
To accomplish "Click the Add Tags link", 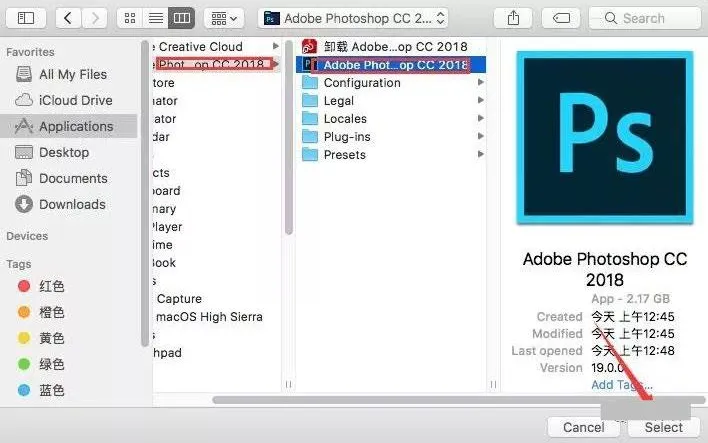I will (622, 385).
